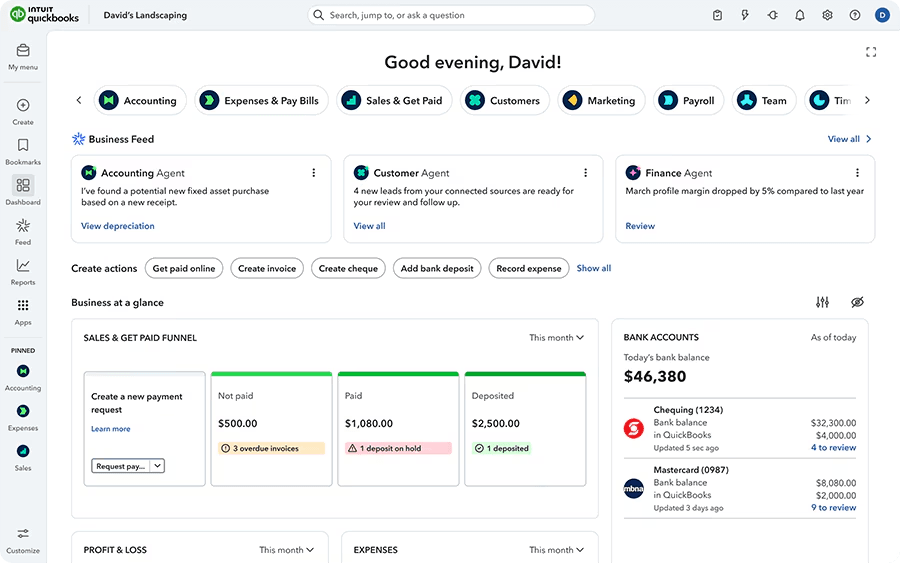
Task: Expand the Request payment dropdown arrow
Action: point(158,466)
